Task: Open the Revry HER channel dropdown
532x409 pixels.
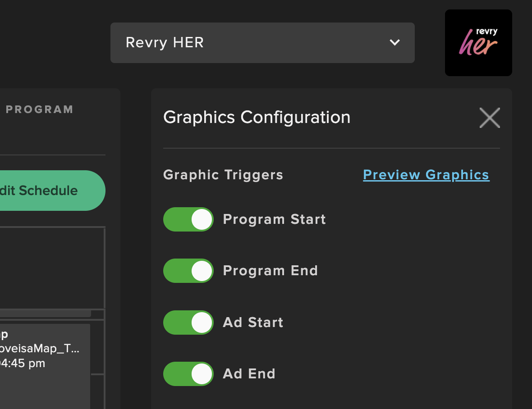Action: [262, 43]
